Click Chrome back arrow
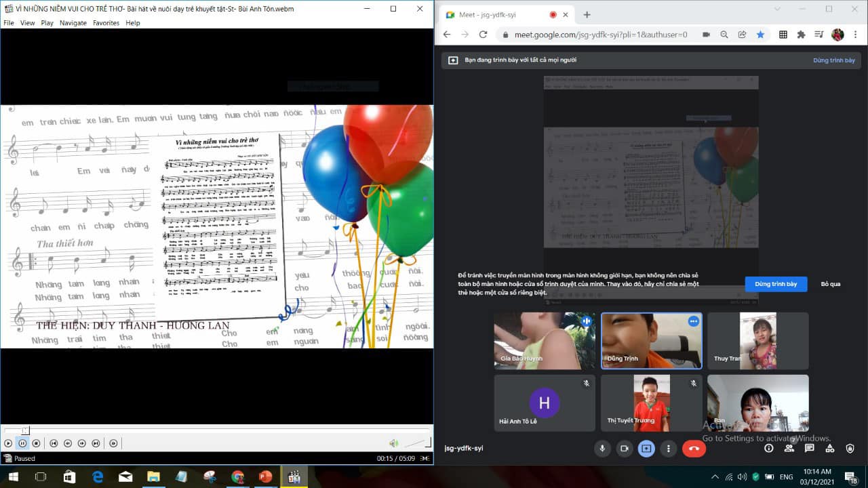Screen dimensions: 868x488 [447, 35]
